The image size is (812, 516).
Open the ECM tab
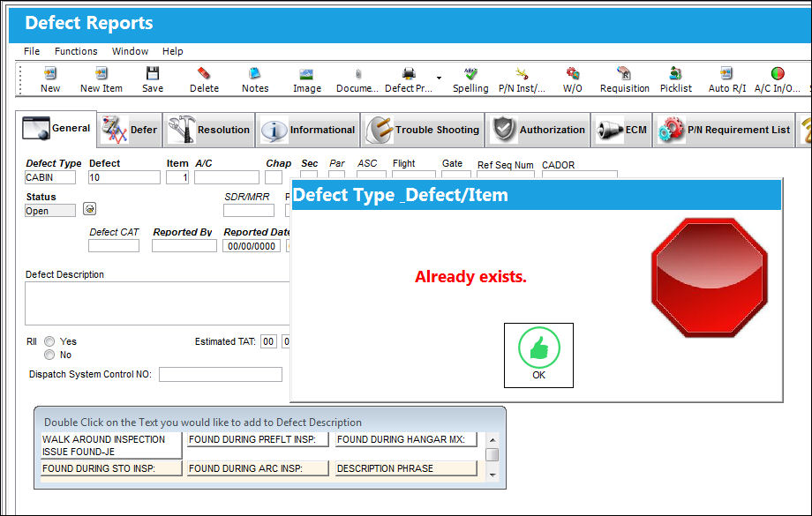621,130
